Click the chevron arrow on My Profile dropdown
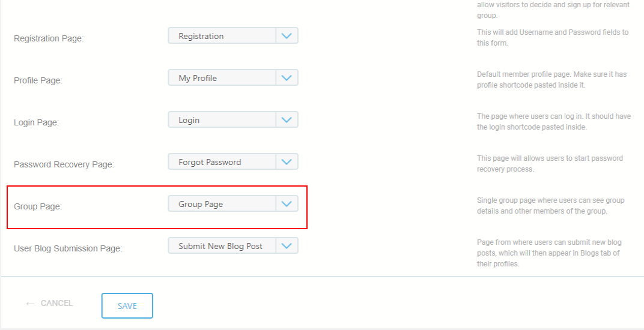The width and height of the screenshot is (644, 330). point(287,78)
